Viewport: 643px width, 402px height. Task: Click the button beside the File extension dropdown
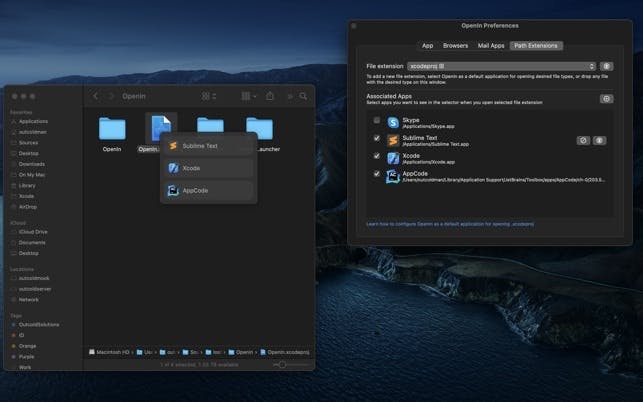(607, 66)
